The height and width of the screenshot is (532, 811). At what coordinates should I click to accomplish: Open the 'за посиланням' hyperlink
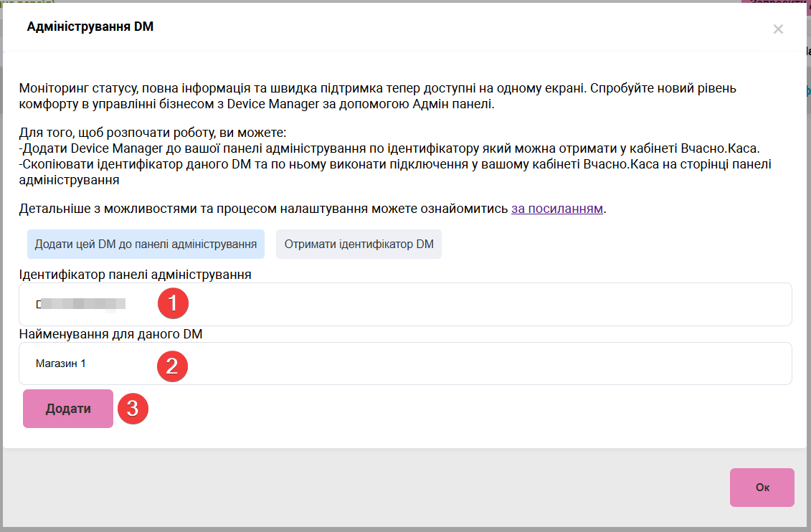click(556, 209)
